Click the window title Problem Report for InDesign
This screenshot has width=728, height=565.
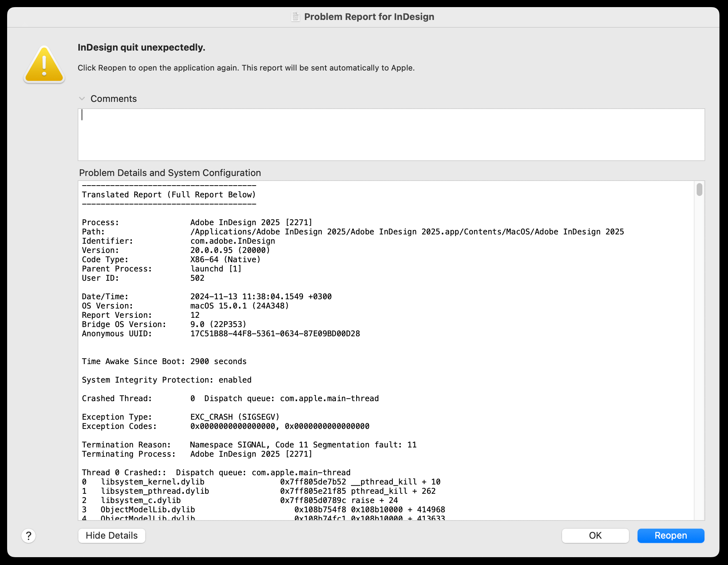coord(369,16)
